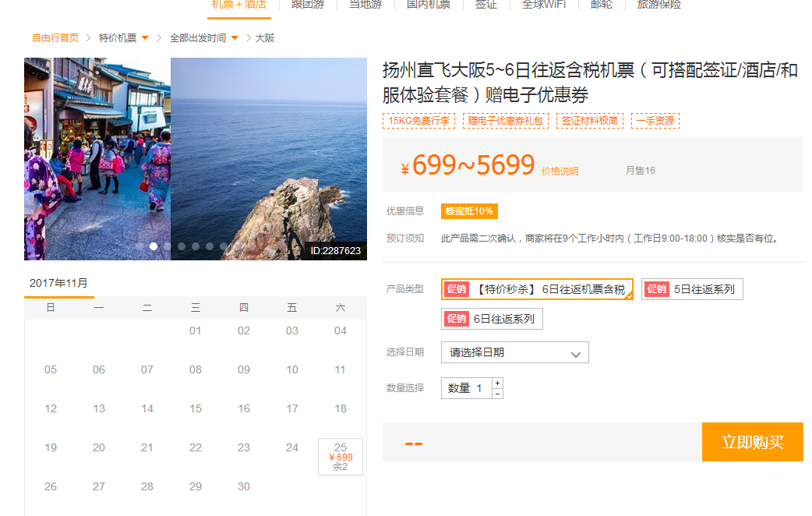Click the 蜂蜜抵10% discount badge
The image size is (812, 516).
coord(469,211)
